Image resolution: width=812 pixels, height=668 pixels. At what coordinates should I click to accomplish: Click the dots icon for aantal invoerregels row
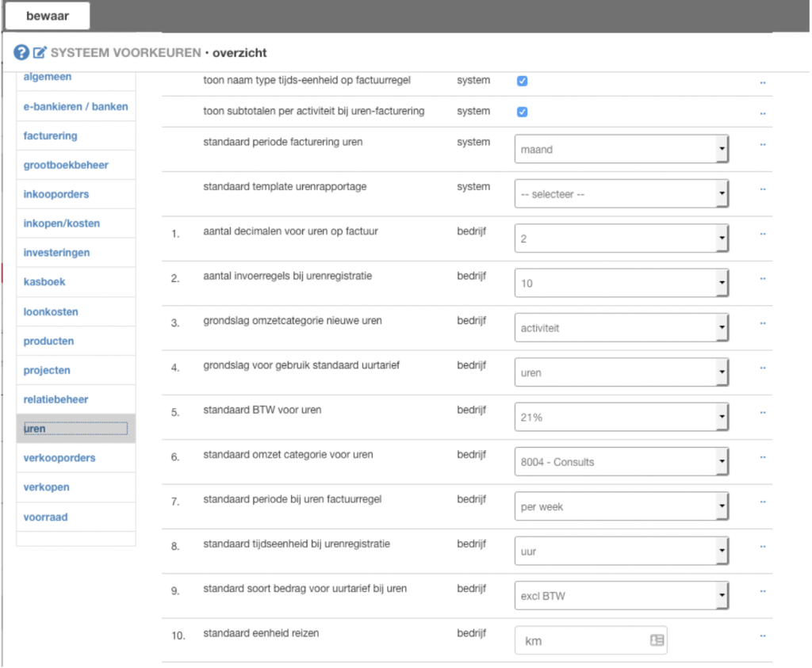click(763, 280)
